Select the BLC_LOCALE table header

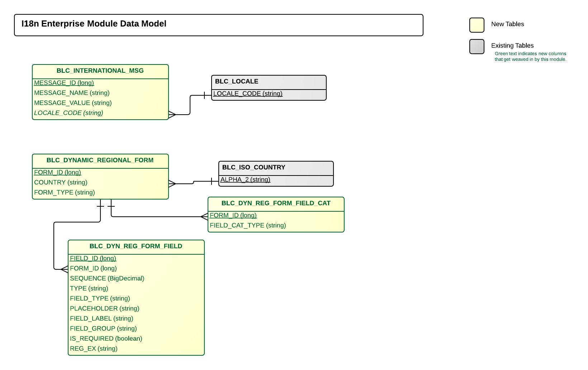point(237,82)
